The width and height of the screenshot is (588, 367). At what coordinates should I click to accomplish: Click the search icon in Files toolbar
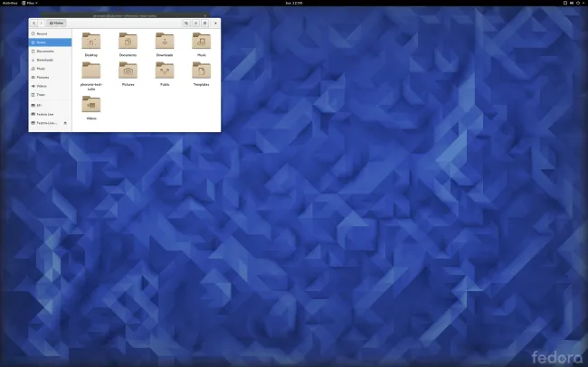click(x=186, y=22)
